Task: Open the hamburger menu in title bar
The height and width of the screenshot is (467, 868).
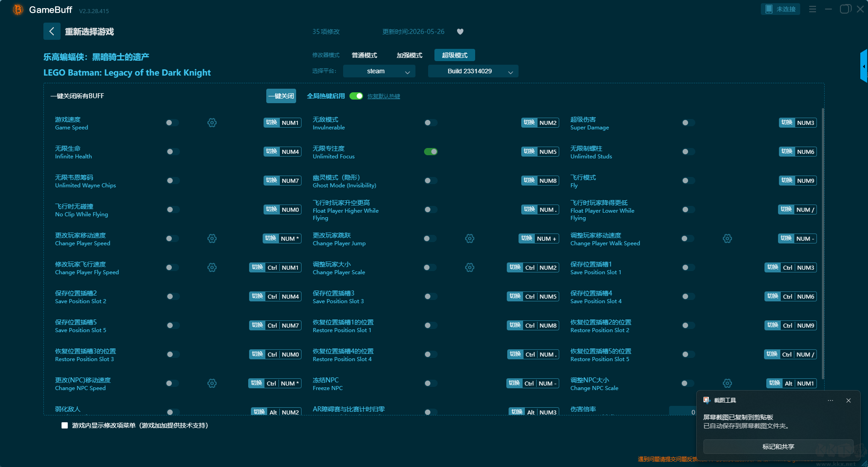Action: point(812,9)
